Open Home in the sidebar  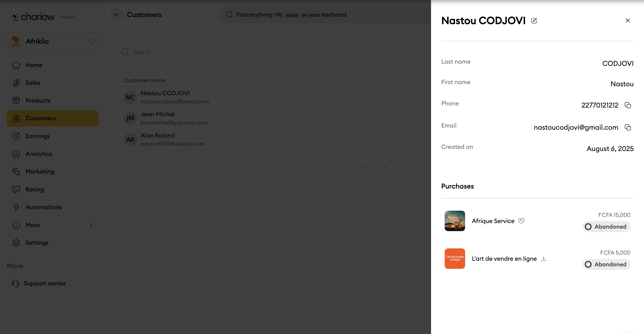click(53, 65)
